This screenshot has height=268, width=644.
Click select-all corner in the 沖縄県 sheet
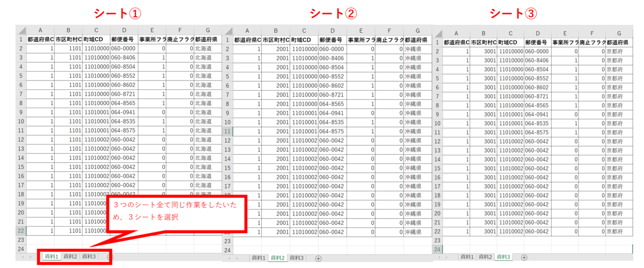pos(228,30)
